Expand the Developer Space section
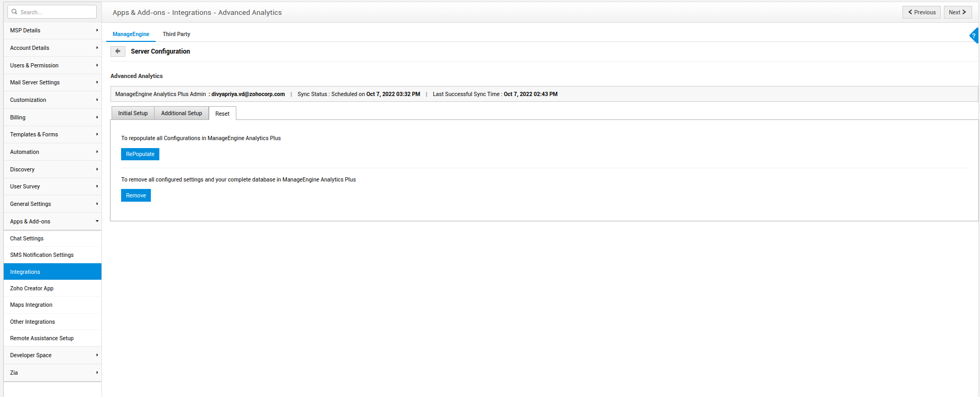Screen dimensions: 980x397 [x=53, y=355]
